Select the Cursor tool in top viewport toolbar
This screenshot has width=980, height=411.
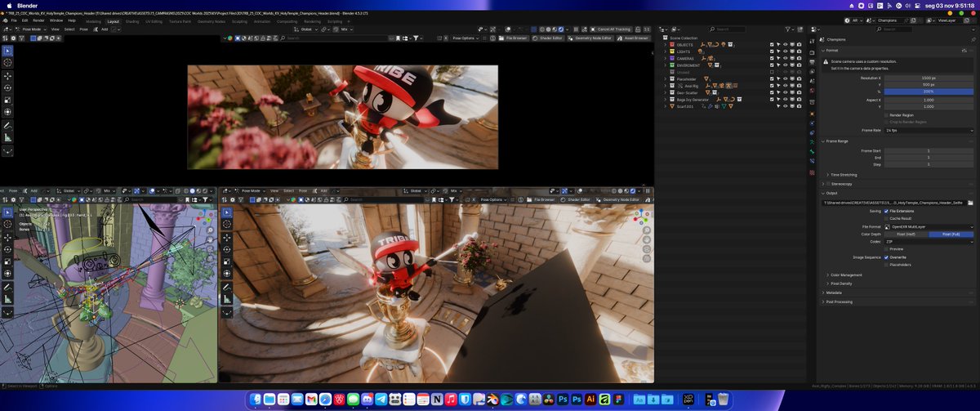[x=8, y=62]
